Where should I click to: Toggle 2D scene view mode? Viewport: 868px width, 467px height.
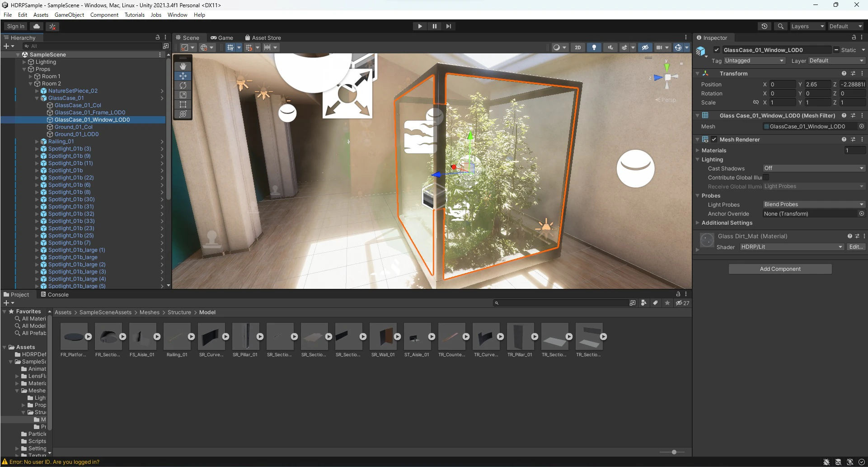[578, 47]
